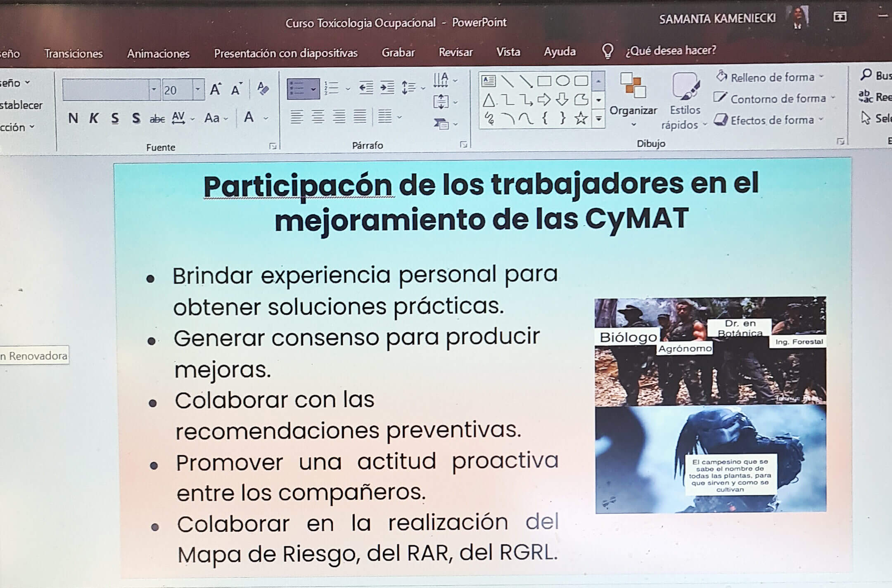Select the five-point star shape
Viewport: 892px width, 588px height.
tap(581, 118)
